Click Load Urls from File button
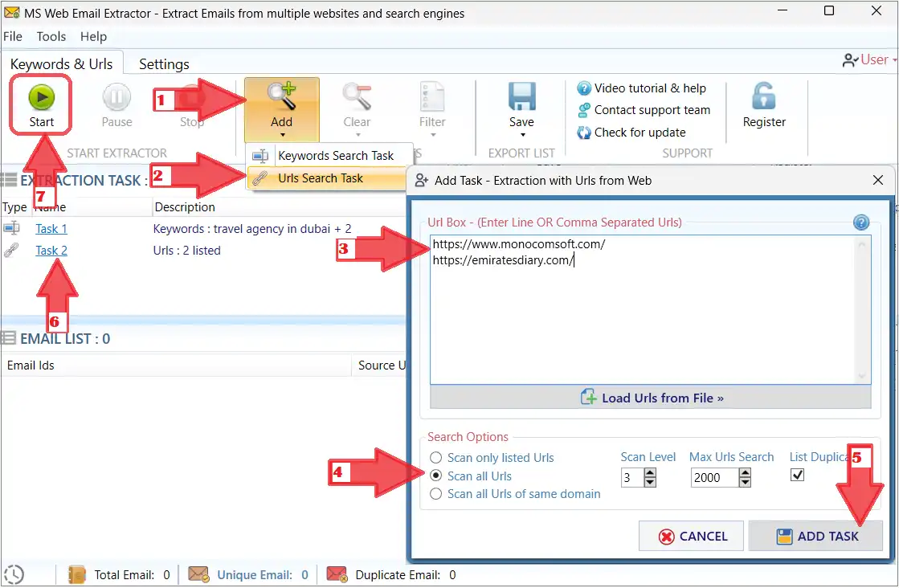899x588 pixels. click(650, 398)
